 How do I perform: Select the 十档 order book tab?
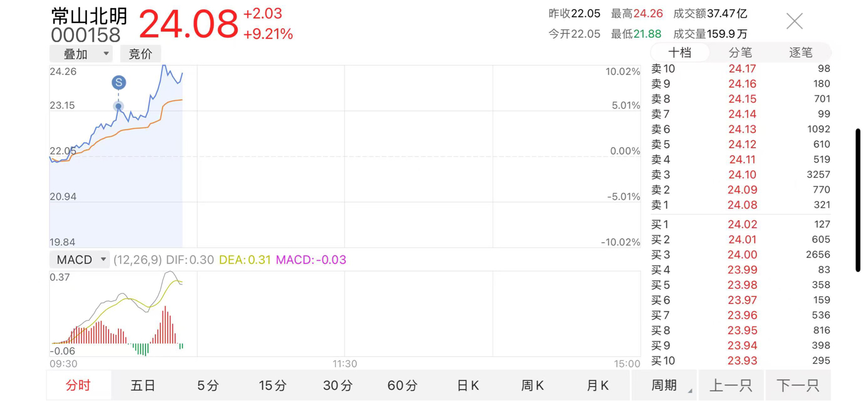tap(680, 52)
